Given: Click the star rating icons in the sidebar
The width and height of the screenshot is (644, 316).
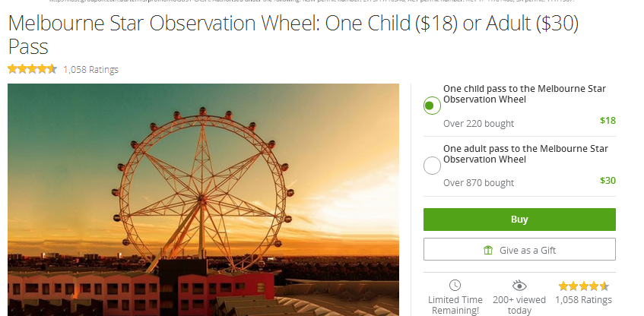Looking at the screenshot, I should (583, 286).
